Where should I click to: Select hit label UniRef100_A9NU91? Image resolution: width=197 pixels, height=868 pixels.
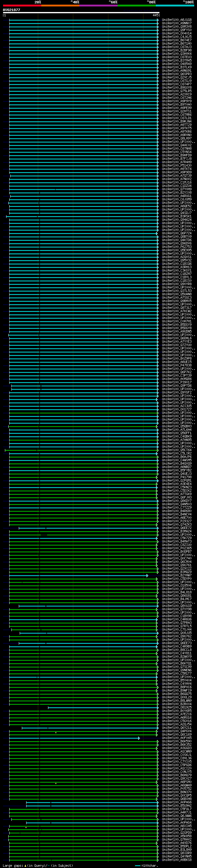(x=177, y=71)
